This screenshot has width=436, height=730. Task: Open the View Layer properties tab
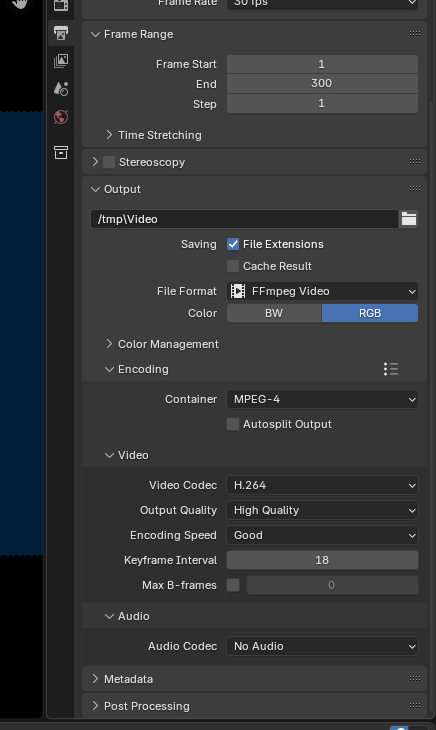pos(61,61)
